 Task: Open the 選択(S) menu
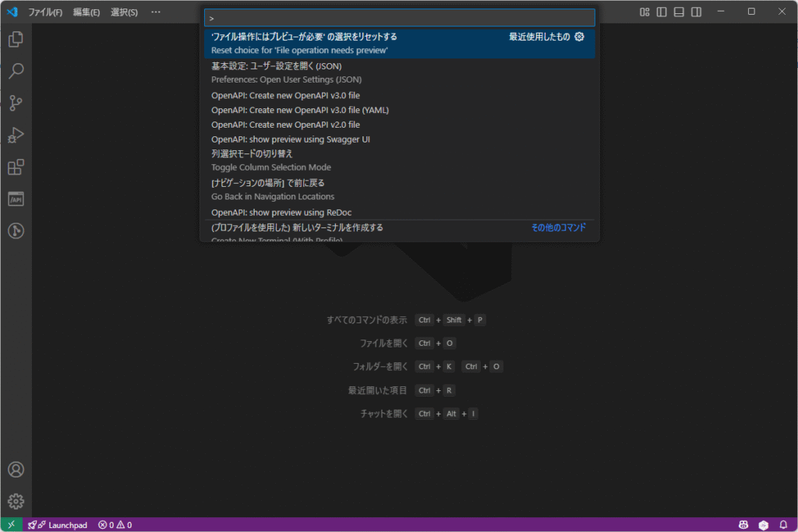coord(124,12)
